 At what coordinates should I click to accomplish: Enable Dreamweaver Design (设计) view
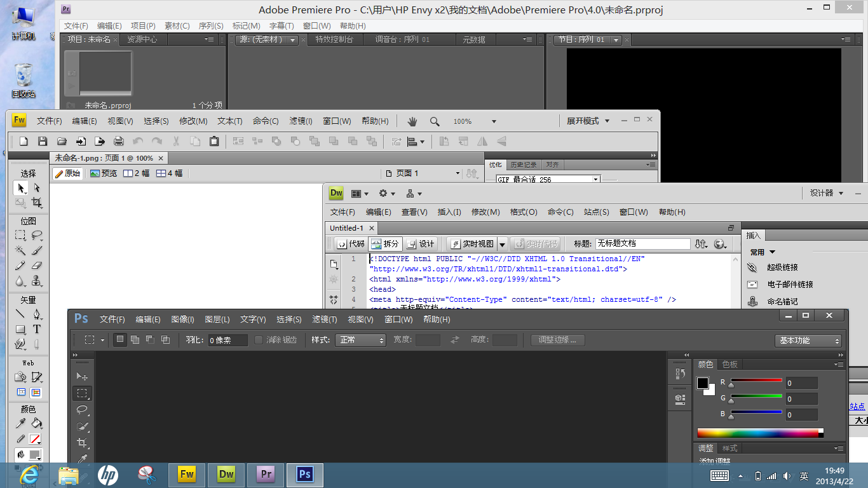tap(421, 244)
